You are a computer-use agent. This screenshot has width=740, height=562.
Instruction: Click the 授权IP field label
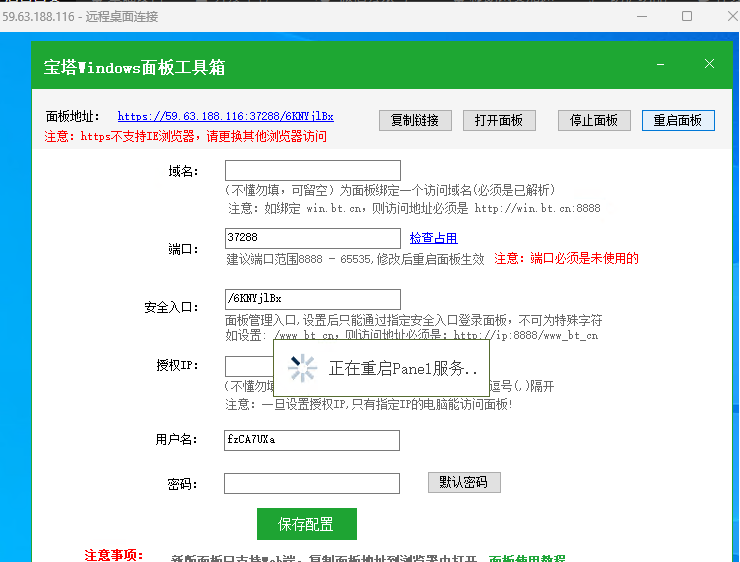pos(177,365)
